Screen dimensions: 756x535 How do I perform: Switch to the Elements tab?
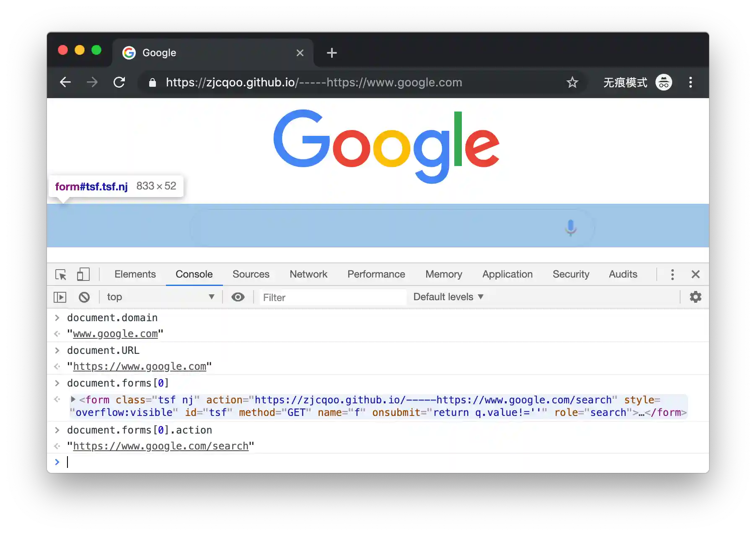135,274
